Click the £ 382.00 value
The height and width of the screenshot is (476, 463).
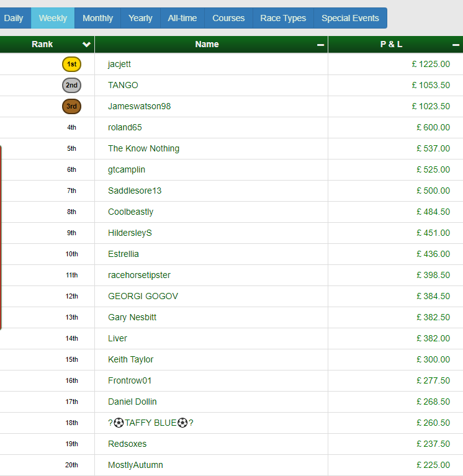click(433, 338)
